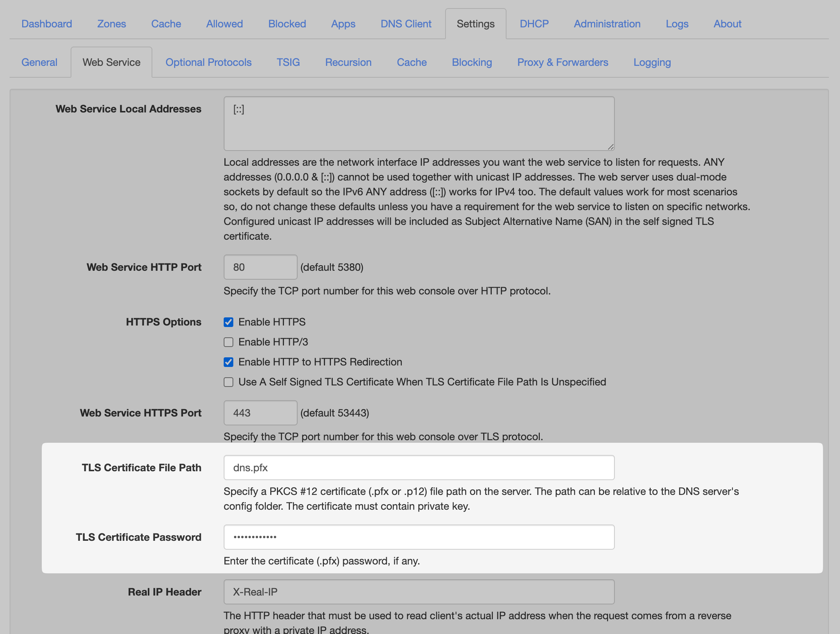Open the Dashboard tab
This screenshot has width=840, height=634.
point(46,24)
